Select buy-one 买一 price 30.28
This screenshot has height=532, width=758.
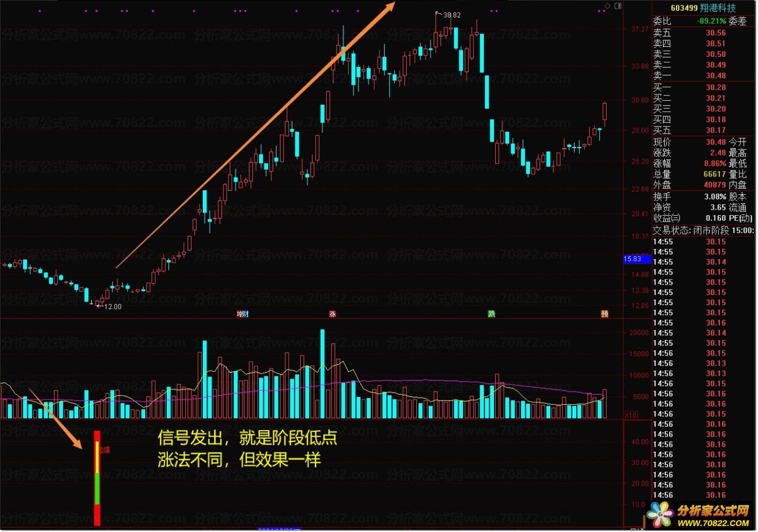click(716, 87)
